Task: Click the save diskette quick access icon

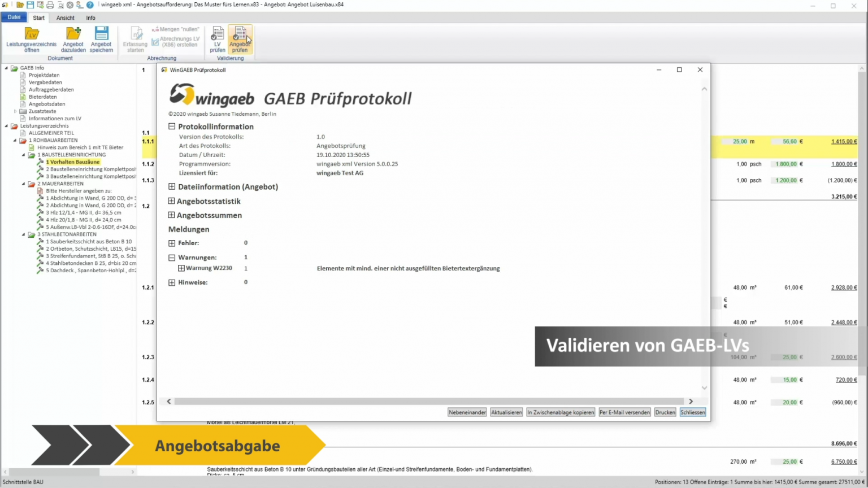Action: tap(30, 5)
